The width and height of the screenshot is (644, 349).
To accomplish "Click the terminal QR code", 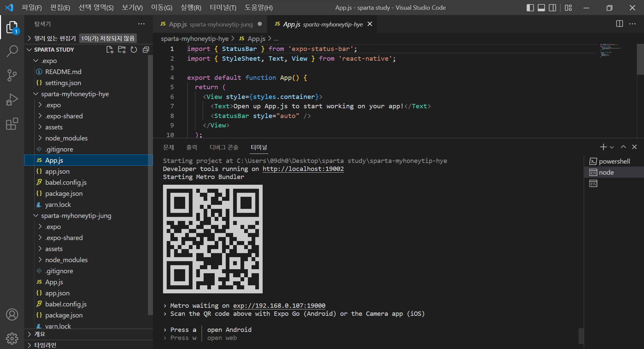I will click(x=213, y=239).
